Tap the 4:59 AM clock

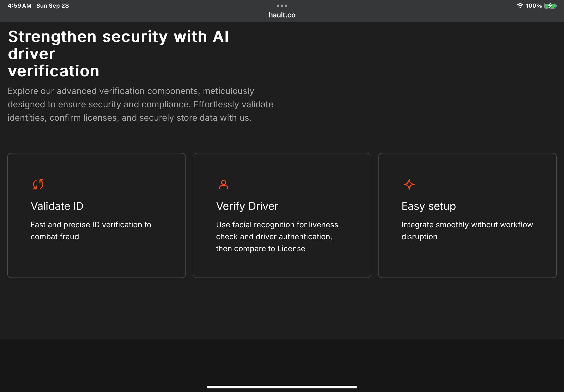tap(20, 6)
